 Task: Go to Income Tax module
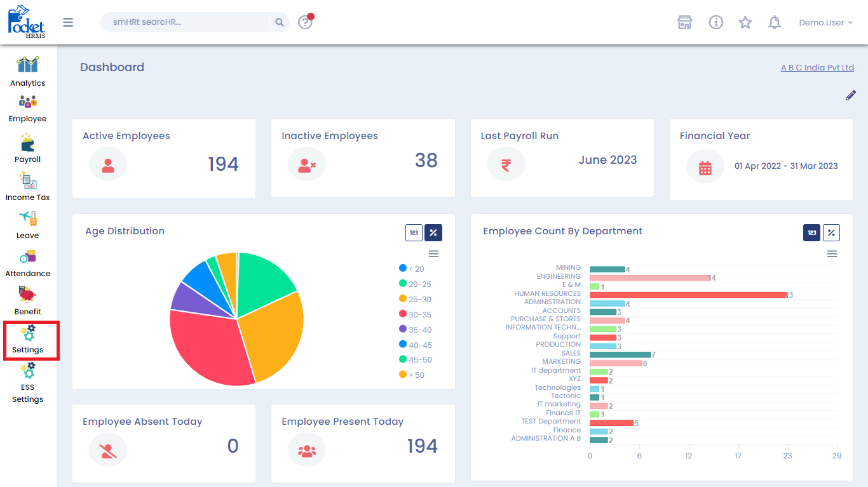coord(27,181)
